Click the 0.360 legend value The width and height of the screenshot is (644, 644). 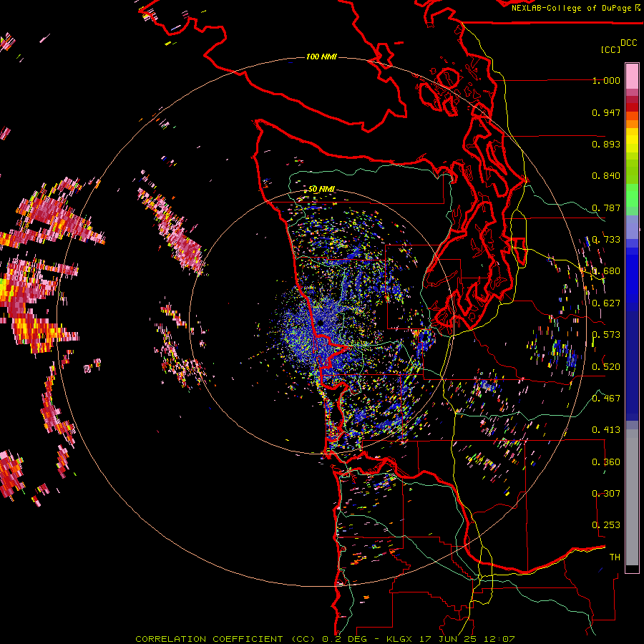(606, 462)
